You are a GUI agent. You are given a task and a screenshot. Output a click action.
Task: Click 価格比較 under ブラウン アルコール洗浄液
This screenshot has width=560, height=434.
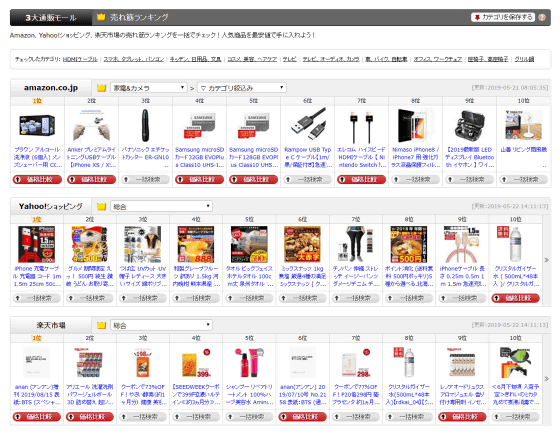[37, 179]
